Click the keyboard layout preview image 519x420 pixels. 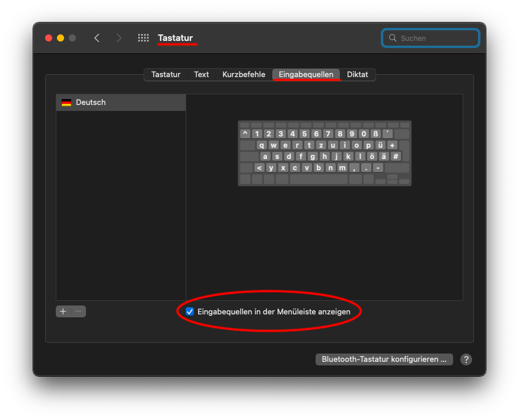pyautogui.click(x=324, y=153)
